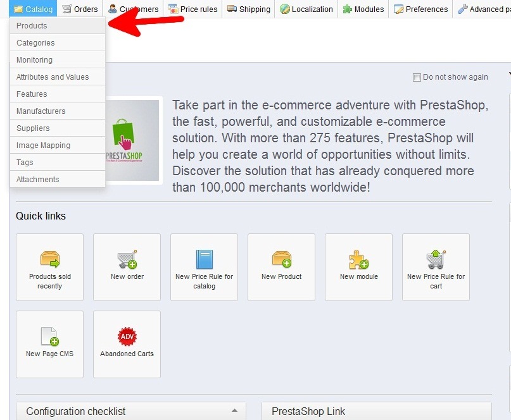Click the New module quick link label
Screen dimensions: 511x420
coord(359,276)
